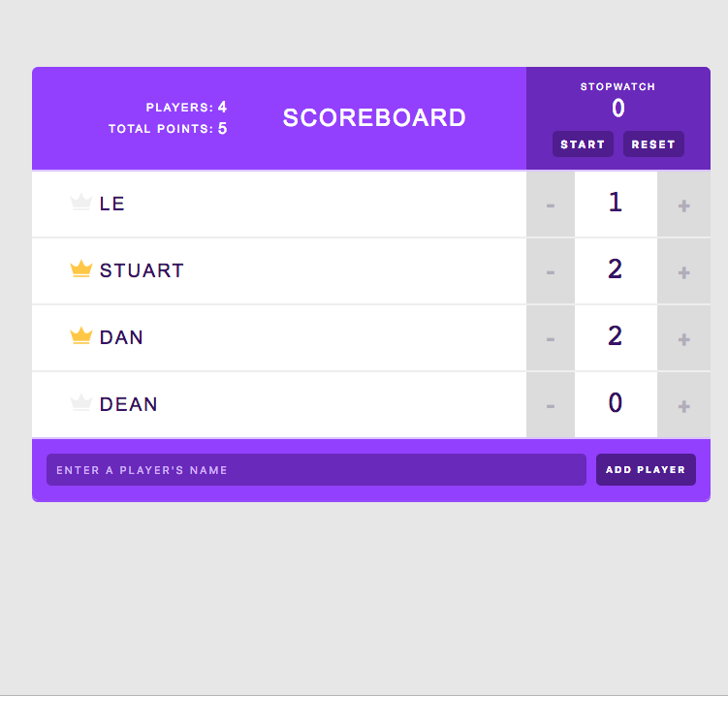Toggle Dan's gold crown icon

coord(81,335)
